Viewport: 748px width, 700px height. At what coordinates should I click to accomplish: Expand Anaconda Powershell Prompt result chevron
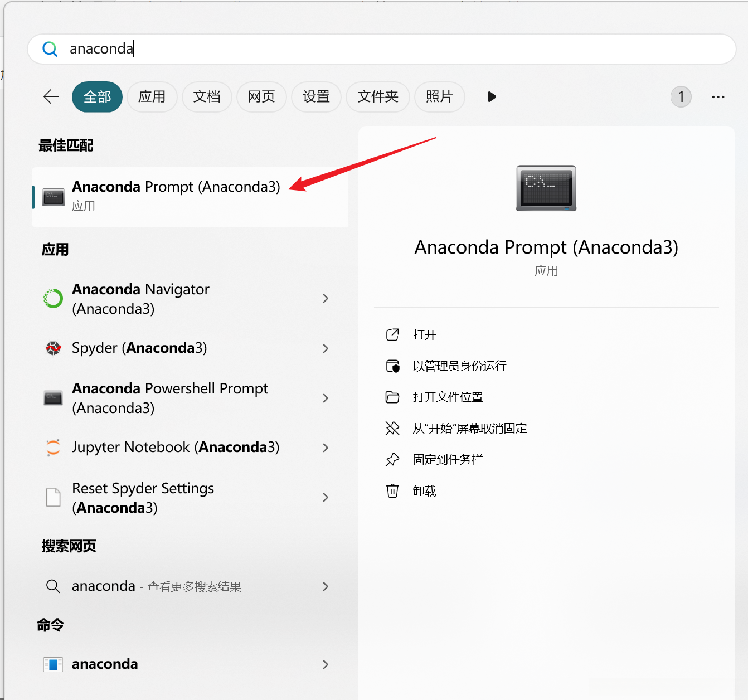click(326, 398)
